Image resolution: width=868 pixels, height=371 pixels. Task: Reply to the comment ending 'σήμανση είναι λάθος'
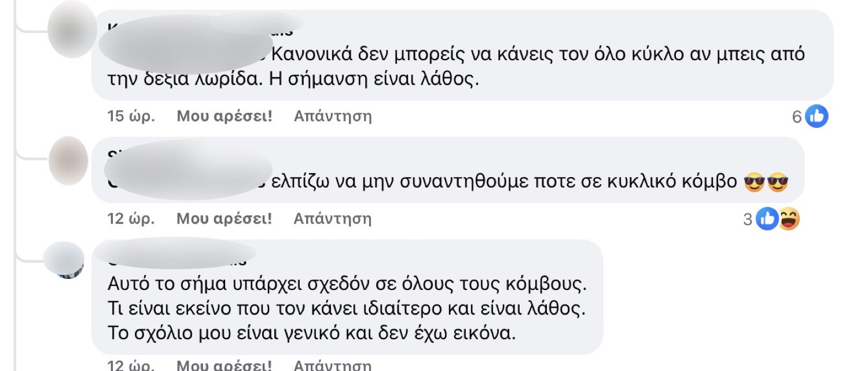point(332,116)
